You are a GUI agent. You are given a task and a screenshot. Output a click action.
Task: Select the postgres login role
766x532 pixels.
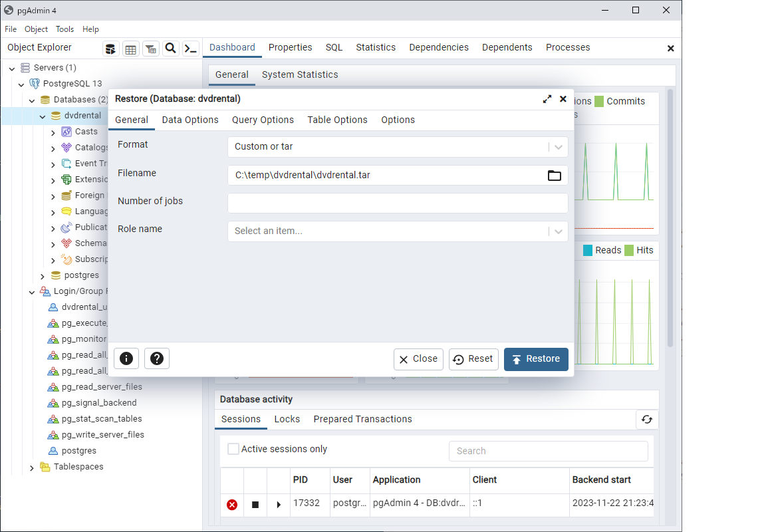pyautogui.click(x=78, y=451)
